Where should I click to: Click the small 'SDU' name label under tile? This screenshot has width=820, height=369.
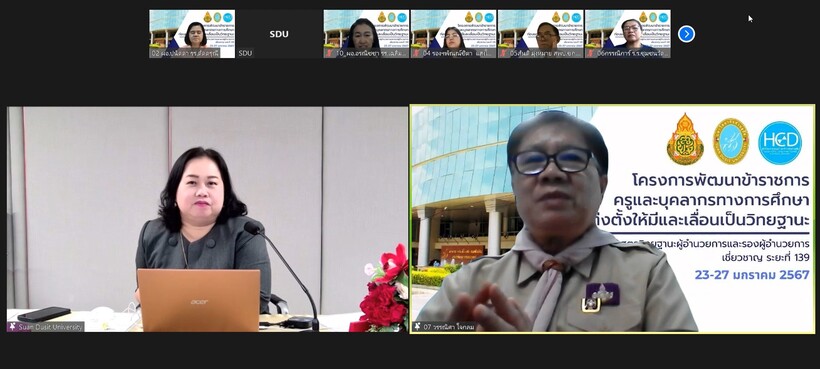click(x=245, y=53)
